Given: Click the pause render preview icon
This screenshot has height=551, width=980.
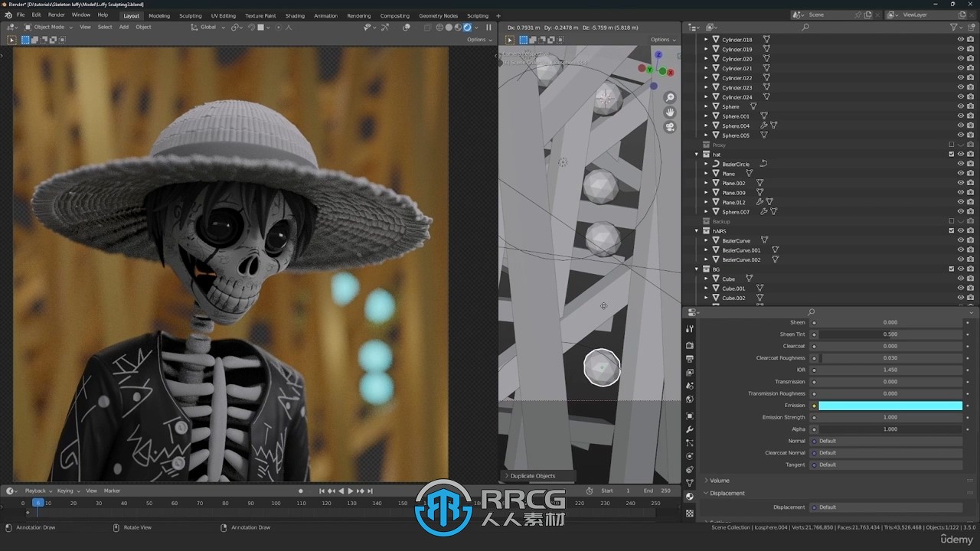Looking at the screenshot, I should (x=488, y=28).
